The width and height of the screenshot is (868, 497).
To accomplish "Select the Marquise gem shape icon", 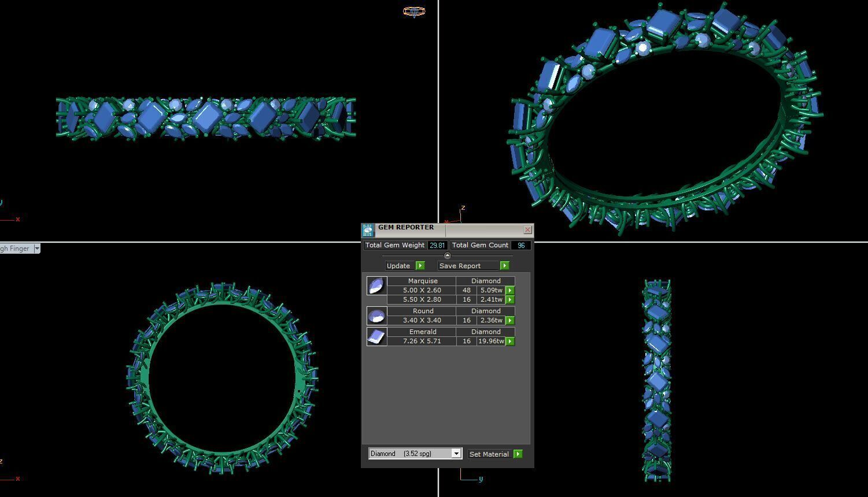I will click(x=376, y=285).
